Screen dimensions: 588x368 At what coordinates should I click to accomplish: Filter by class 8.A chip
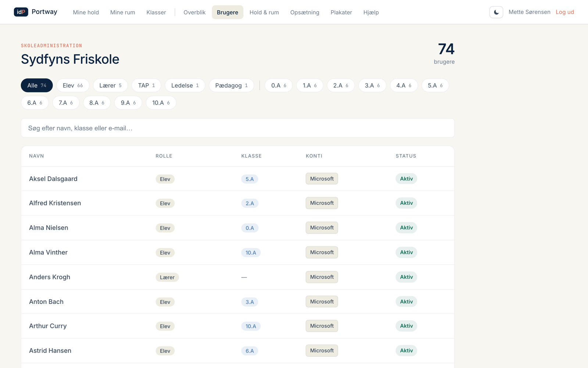[97, 103]
